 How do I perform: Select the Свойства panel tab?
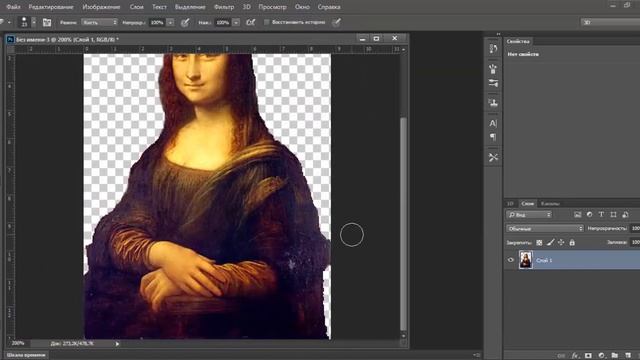[518, 41]
